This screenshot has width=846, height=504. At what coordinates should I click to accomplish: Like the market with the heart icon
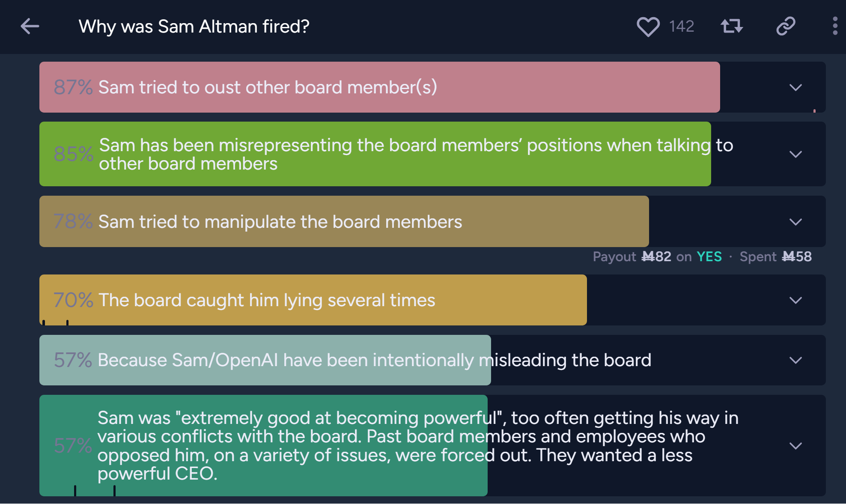(x=648, y=27)
